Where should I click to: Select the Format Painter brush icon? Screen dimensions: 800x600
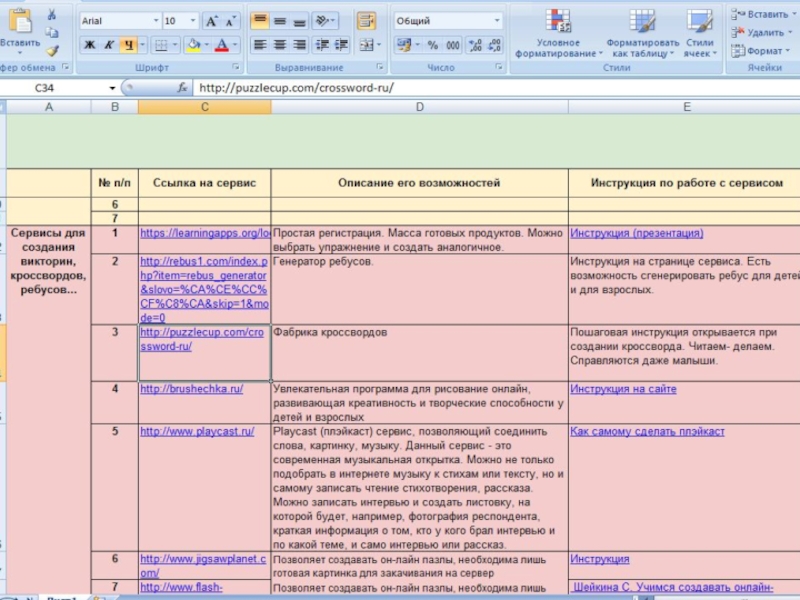(52, 50)
